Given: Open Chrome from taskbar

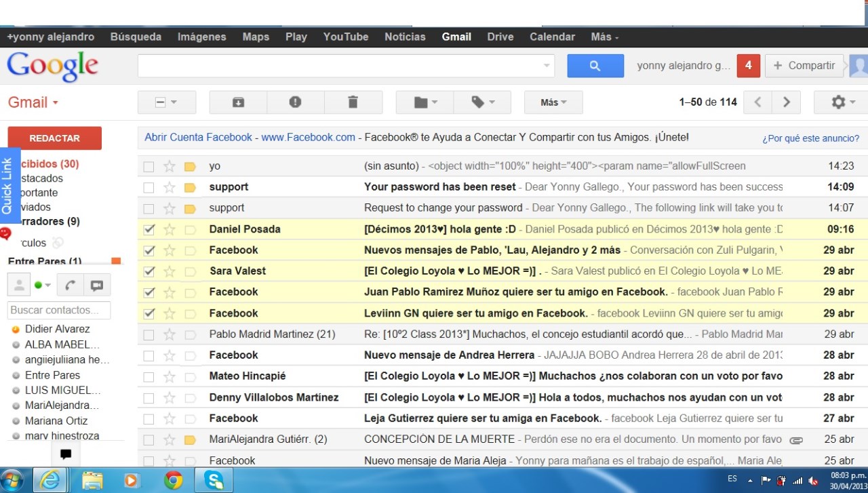Looking at the screenshot, I should click(174, 481).
